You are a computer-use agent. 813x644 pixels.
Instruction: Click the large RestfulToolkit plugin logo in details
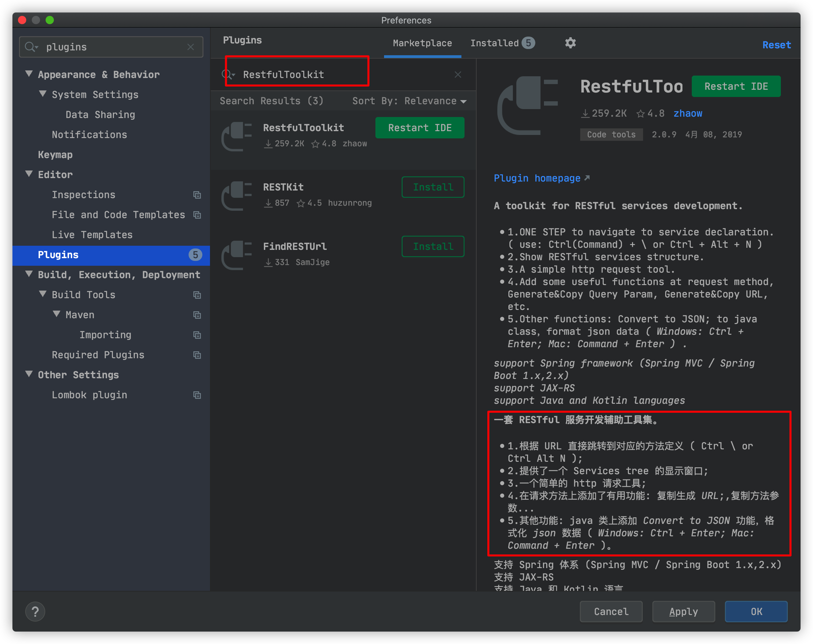coord(527,106)
